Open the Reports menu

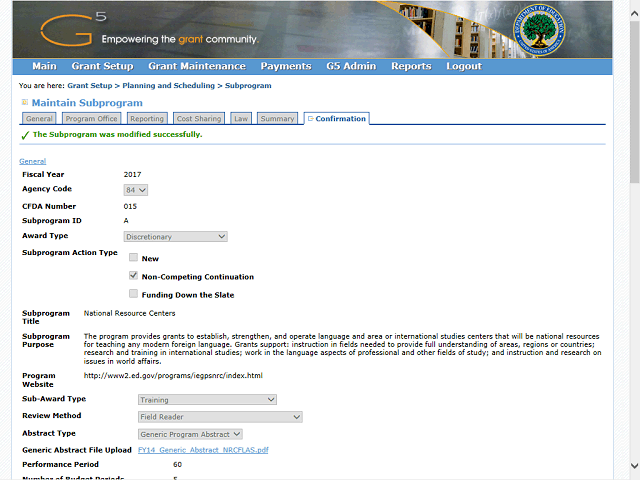pos(411,66)
